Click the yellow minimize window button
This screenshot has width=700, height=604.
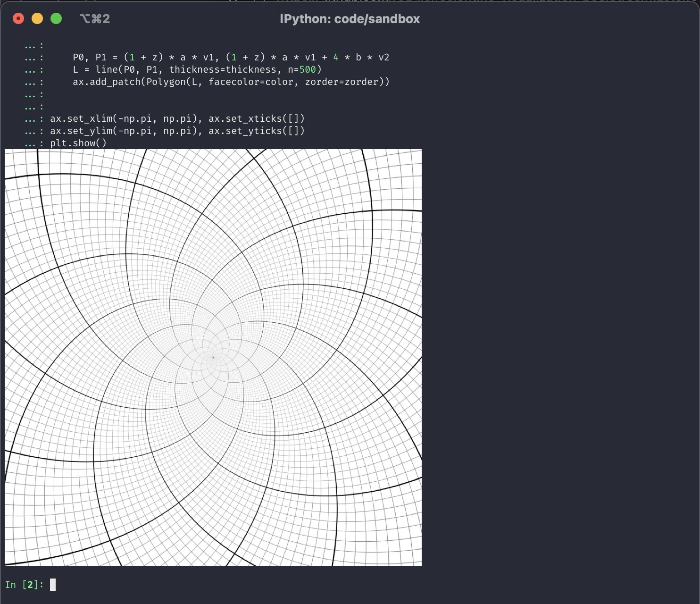[37, 19]
